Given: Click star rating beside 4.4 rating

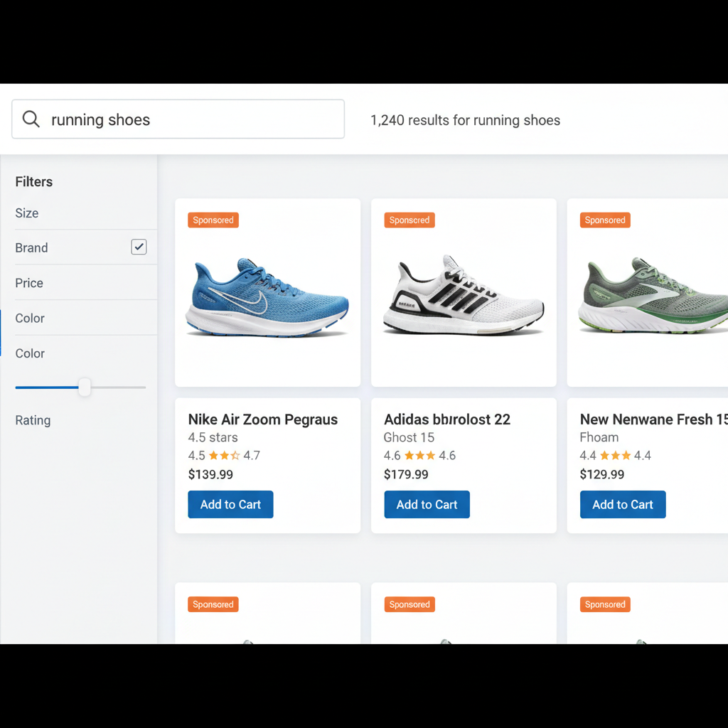Looking at the screenshot, I should click(x=615, y=455).
